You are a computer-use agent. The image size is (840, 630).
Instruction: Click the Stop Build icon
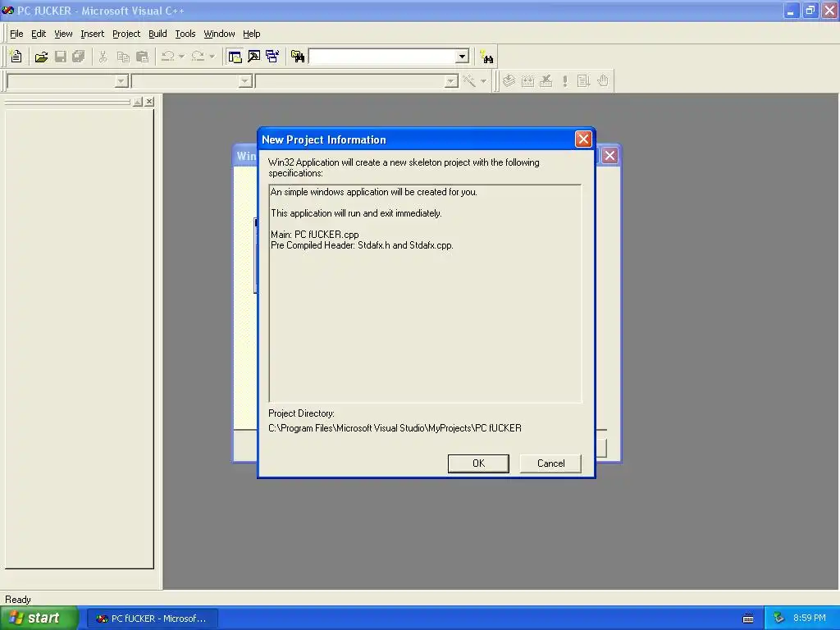pyautogui.click(x=546, y=81)
